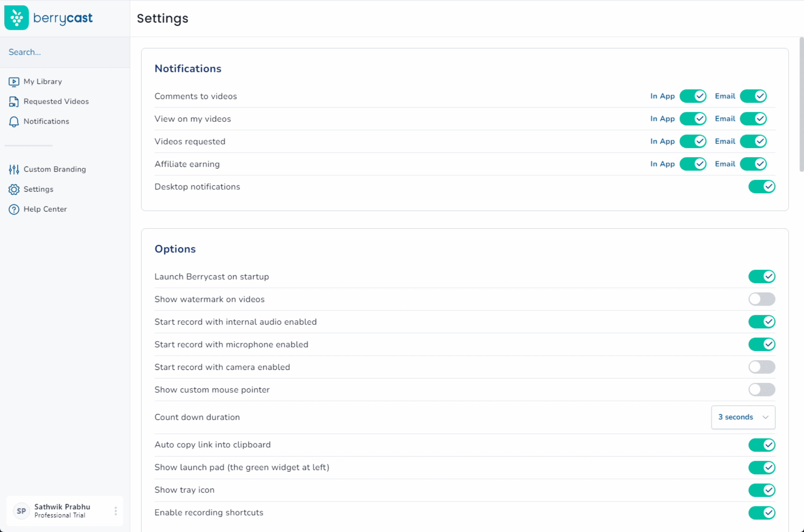Go to Requested Videos
This screenshot has height=532, width=804.
[56, 101]
